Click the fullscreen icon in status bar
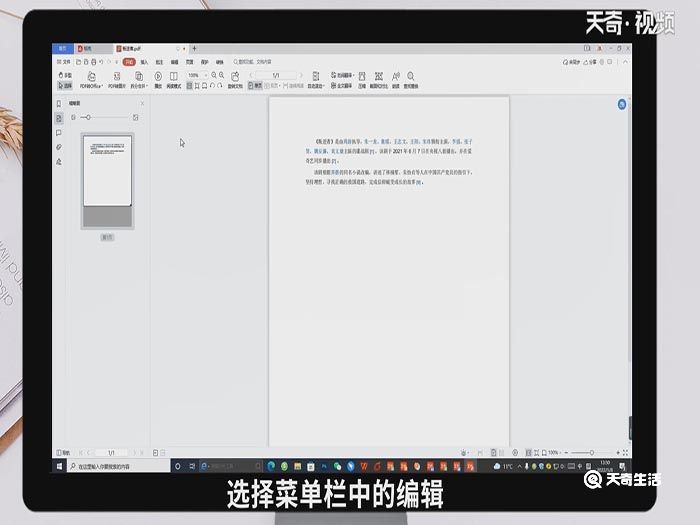This screenshot has height=525, width=700. coord(625,452)
